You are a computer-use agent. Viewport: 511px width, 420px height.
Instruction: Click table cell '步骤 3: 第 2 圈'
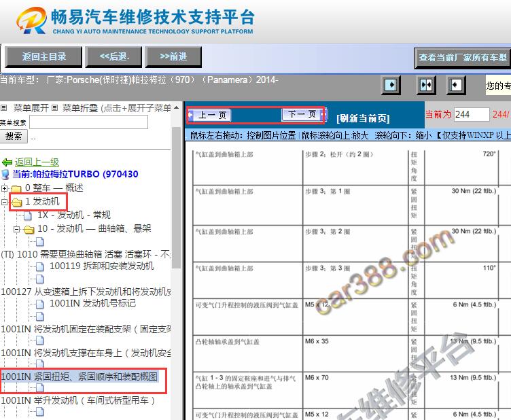(x=355, y=244)
